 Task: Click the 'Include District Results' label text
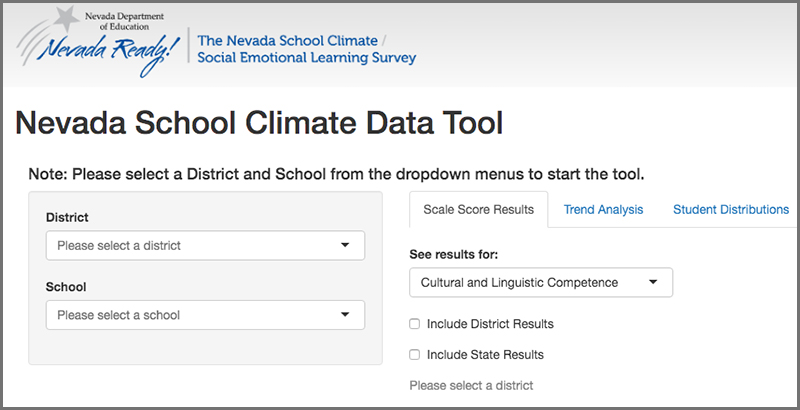click(x=490, y=324)
